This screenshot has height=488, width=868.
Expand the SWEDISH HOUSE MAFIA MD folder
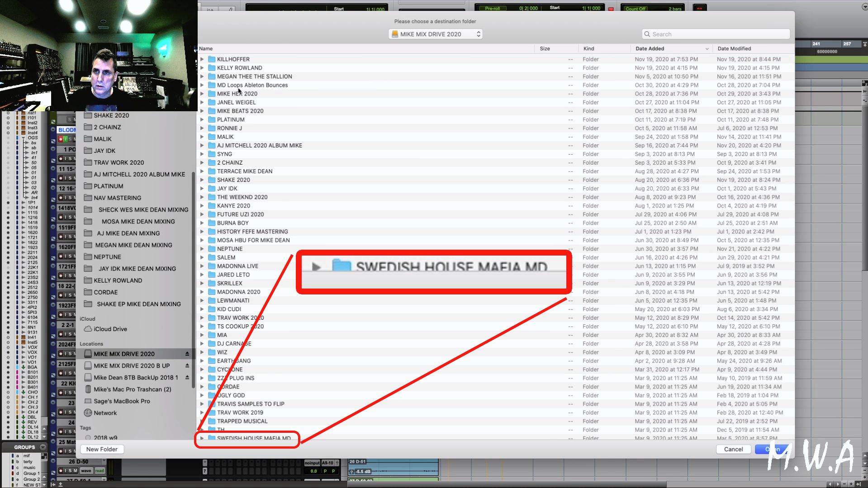point(202,438)
